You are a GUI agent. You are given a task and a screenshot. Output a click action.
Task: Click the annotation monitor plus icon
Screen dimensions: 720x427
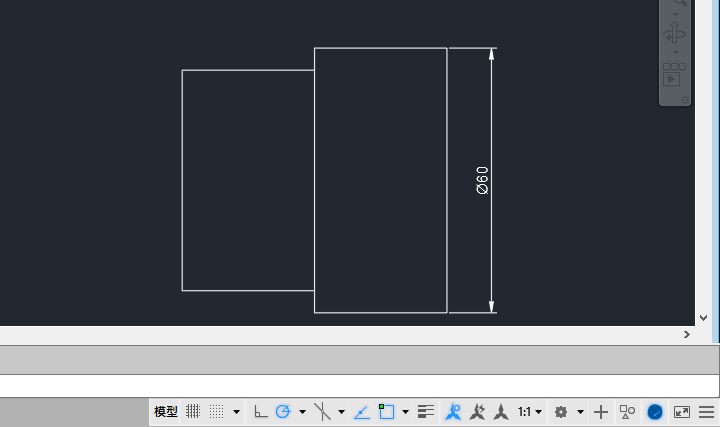click(601, 412)
